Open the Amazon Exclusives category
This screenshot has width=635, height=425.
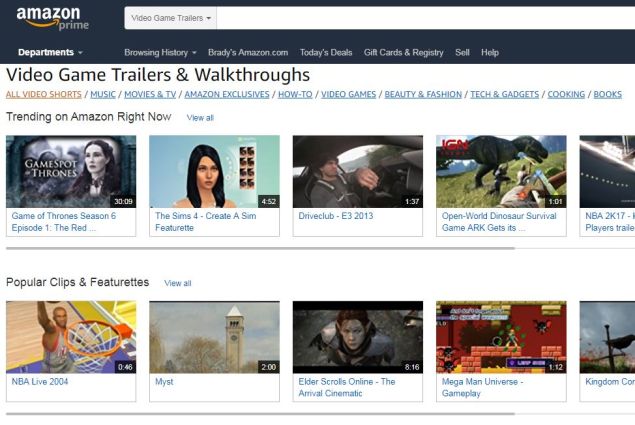pos(227,94)
